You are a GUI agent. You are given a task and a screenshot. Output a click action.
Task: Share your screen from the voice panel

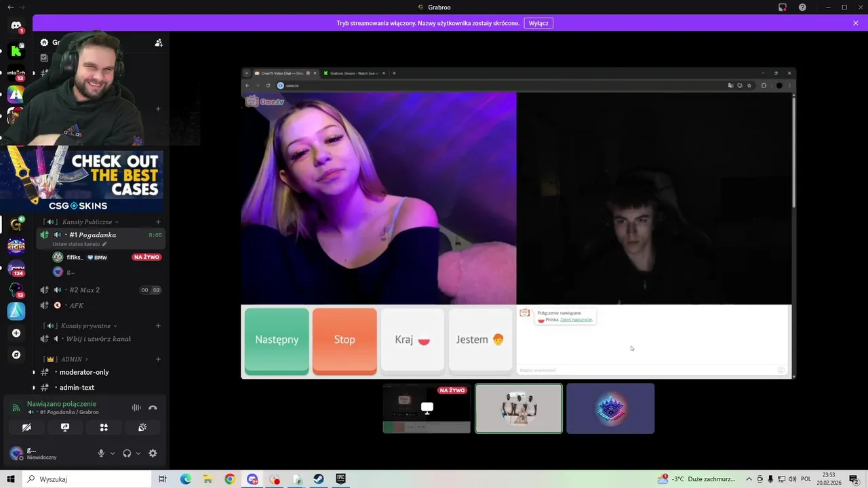[x=65, y=428]
